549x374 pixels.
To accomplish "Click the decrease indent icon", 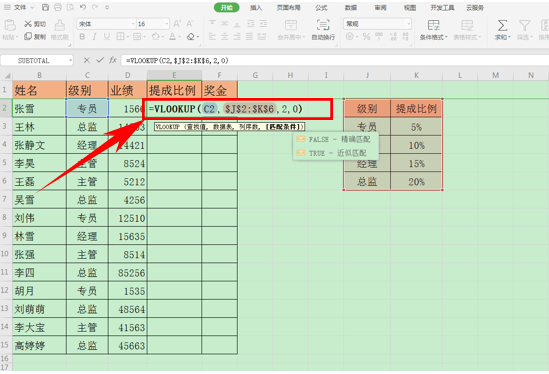I will point(251,23).
